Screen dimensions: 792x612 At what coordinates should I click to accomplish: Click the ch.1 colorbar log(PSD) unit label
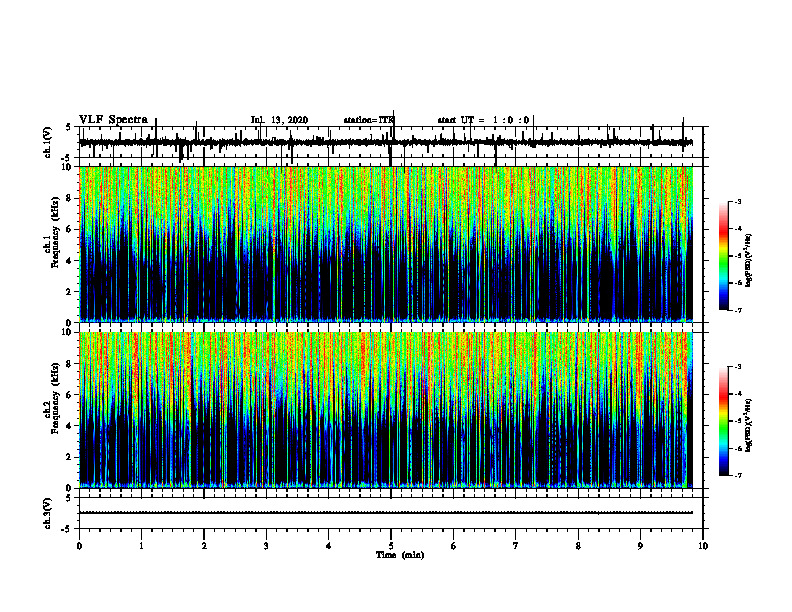coord(749,260)
